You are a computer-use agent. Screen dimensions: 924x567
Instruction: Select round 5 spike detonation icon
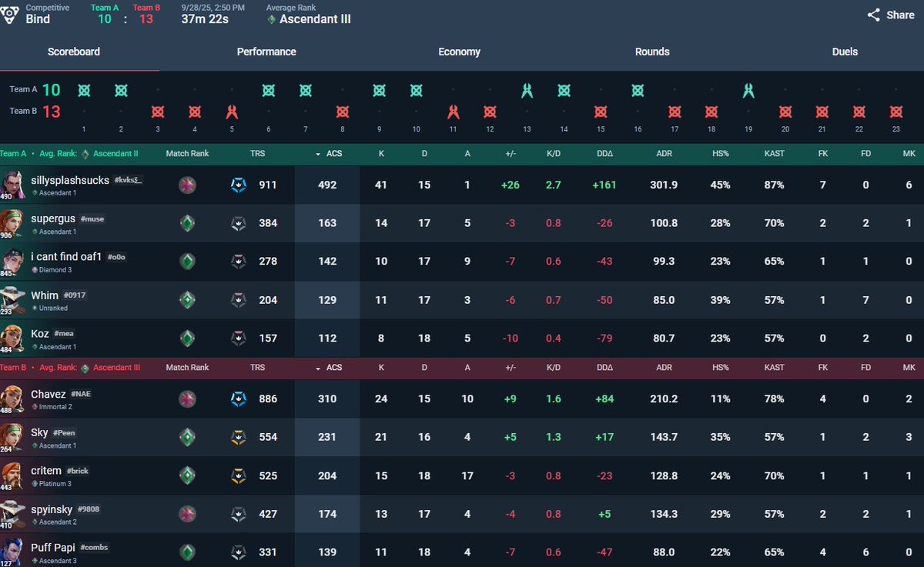(232, 112)
